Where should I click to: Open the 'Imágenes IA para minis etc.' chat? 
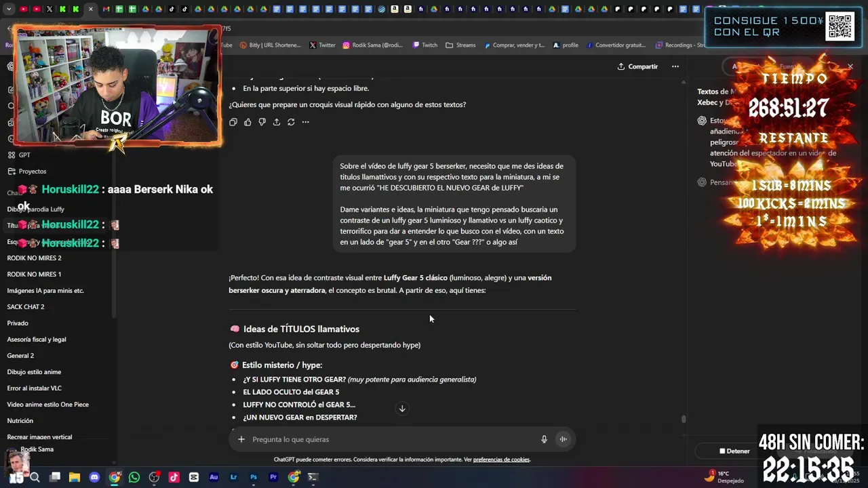(45, 291)
